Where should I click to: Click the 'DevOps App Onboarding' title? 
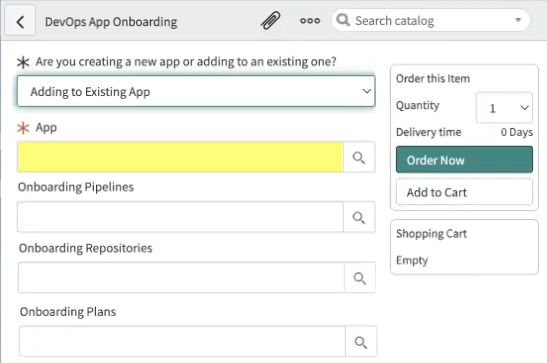coord(111,22)
